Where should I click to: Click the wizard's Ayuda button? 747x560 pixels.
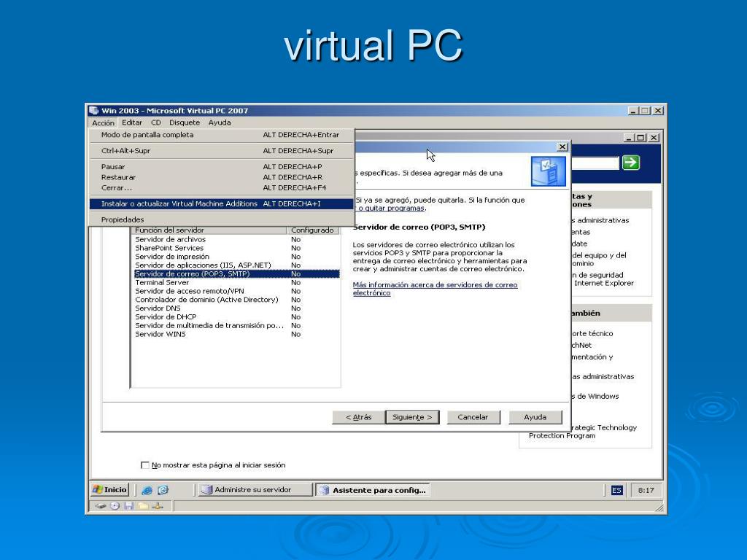[x=535, y=417]
